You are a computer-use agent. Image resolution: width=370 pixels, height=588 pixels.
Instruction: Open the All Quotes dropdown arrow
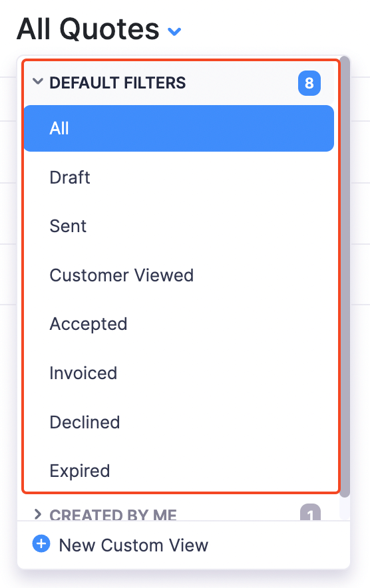174,31
